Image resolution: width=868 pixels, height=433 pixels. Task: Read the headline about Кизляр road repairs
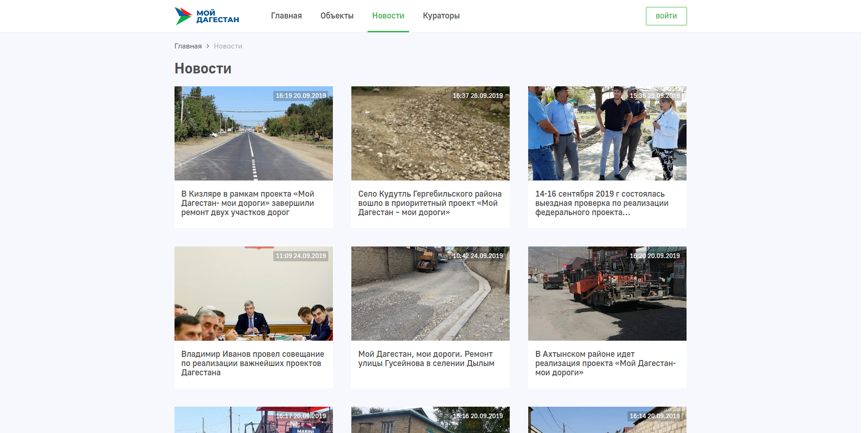(x=248, y=203)
